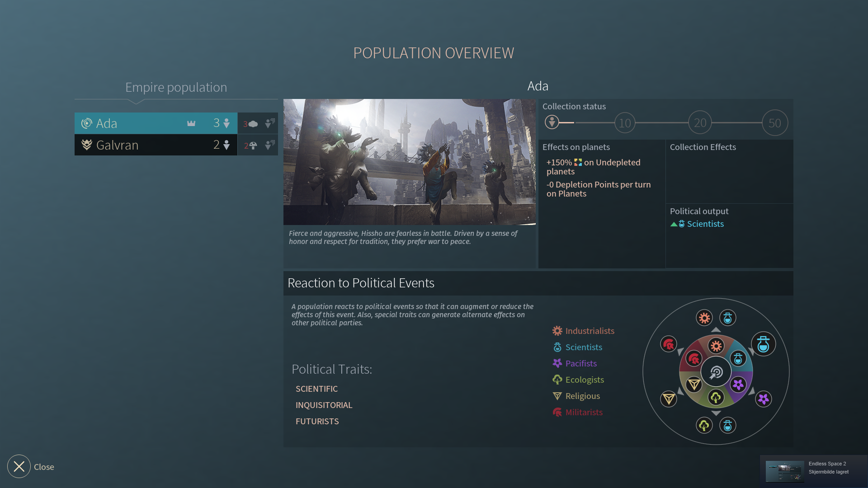Click the Ecologists tree on the outer ring
Viewport: 868px width, 488px height.
704,425
